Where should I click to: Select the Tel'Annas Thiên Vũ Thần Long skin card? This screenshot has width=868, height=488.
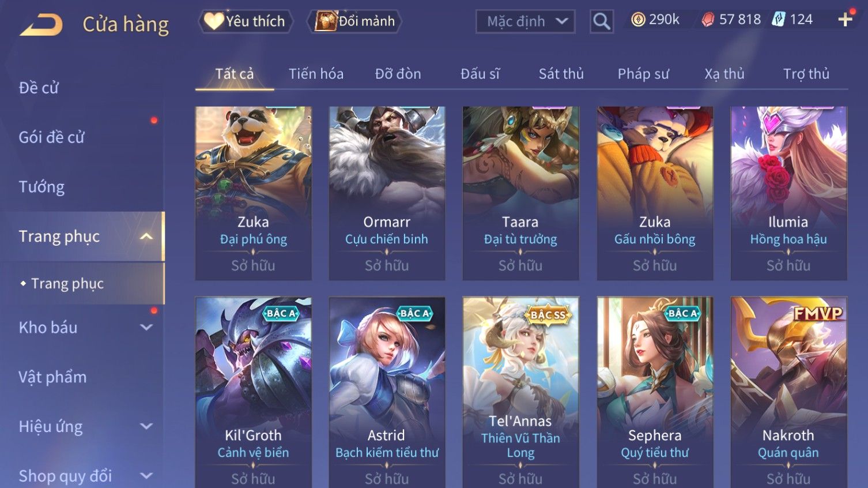(520, 392)
